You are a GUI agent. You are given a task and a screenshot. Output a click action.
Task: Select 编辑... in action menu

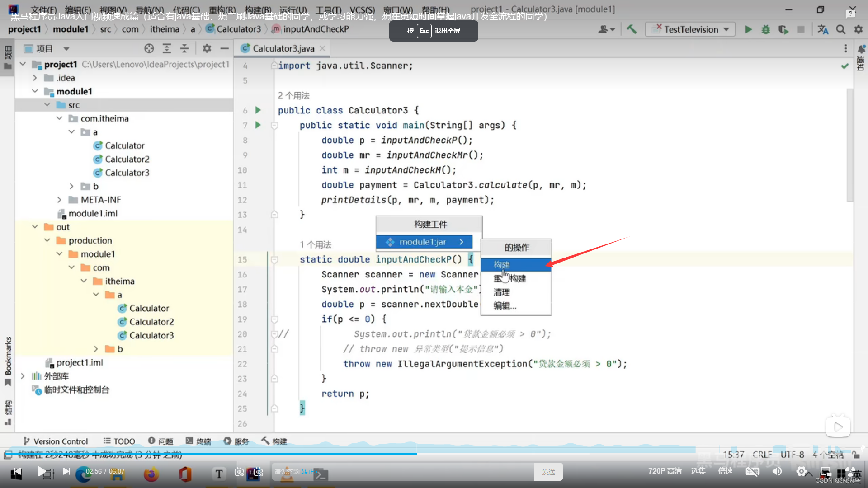click(516, 305)
